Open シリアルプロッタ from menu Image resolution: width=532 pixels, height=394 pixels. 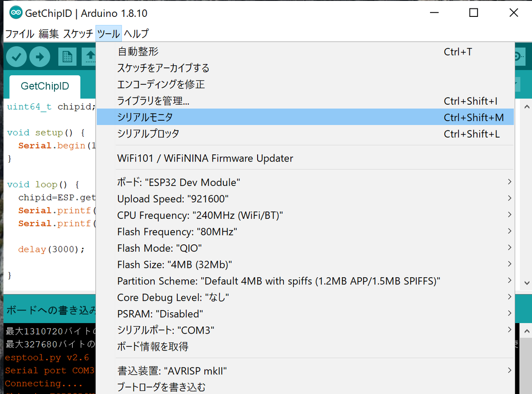(305, 134)
